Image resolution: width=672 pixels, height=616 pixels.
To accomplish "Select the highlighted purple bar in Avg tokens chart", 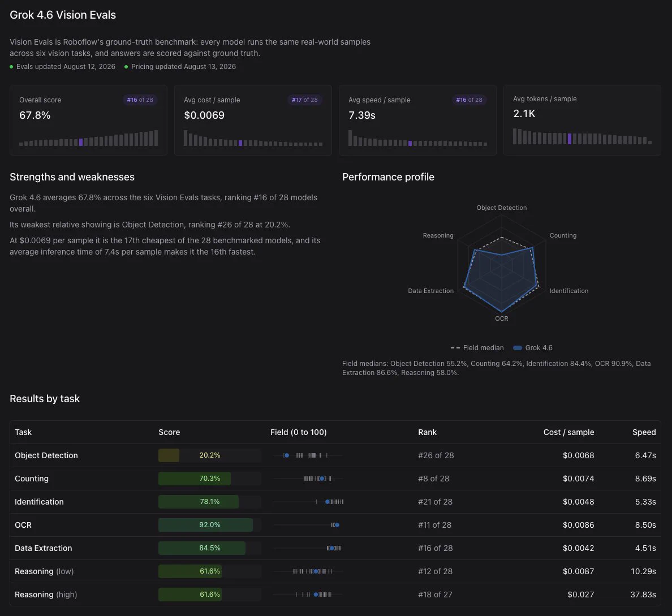I will pos(570,139).
